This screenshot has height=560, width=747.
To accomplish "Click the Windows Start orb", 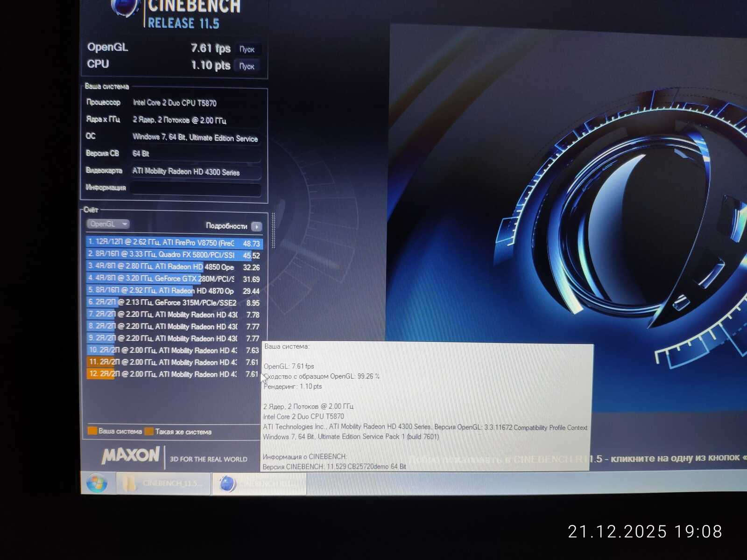I will [x=97, y=483].
